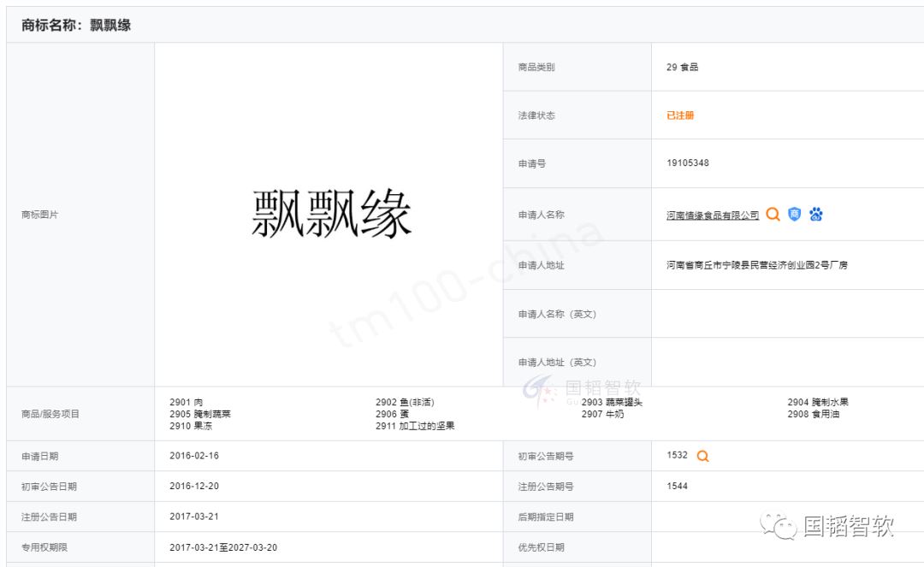Viewport: 924px width, 567px height.
Task: Click the 商品/服务项目 label
Action: pos(50,414)
